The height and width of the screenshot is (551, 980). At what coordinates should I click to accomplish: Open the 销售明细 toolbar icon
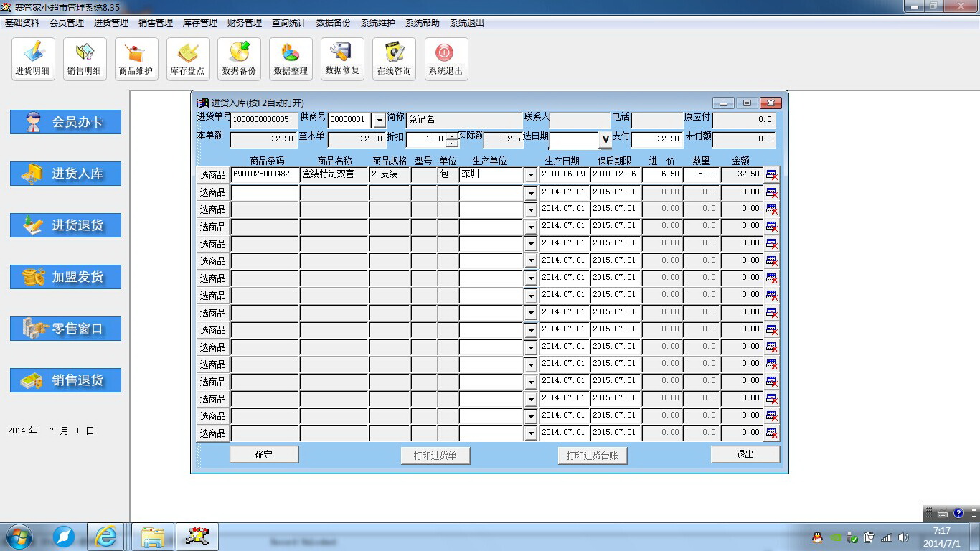point(85,59)
